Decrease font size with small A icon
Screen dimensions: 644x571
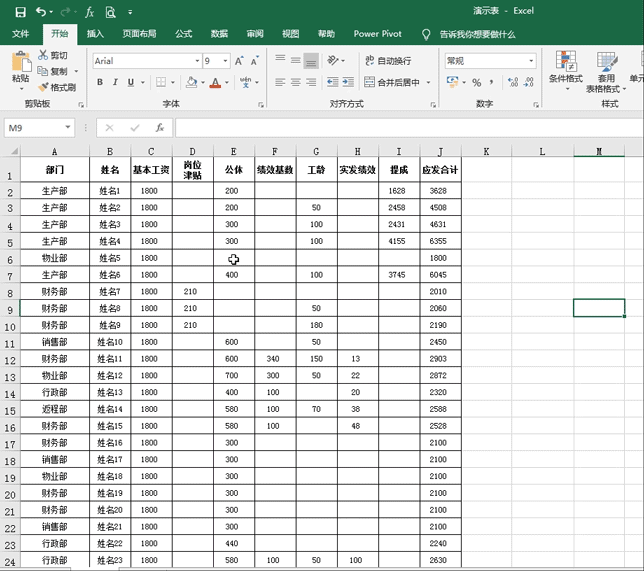[x=255, y=61]
